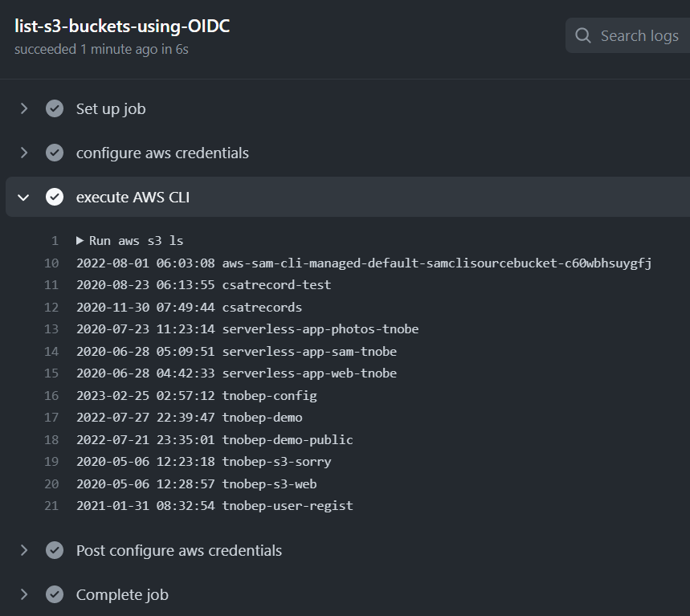This screenshot has width=690, height=616.
Task: Click log line number 16
Action: pyautogui.click(x=51, y=395)
